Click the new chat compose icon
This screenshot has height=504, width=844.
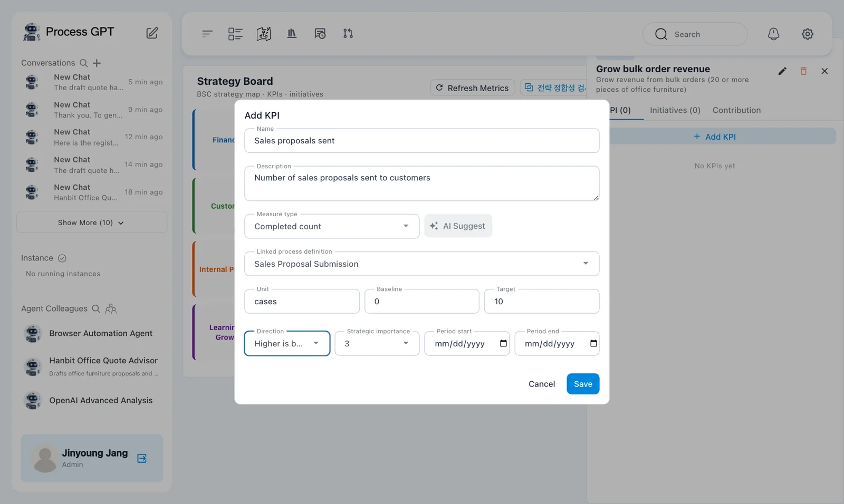[x=152, y=33]
